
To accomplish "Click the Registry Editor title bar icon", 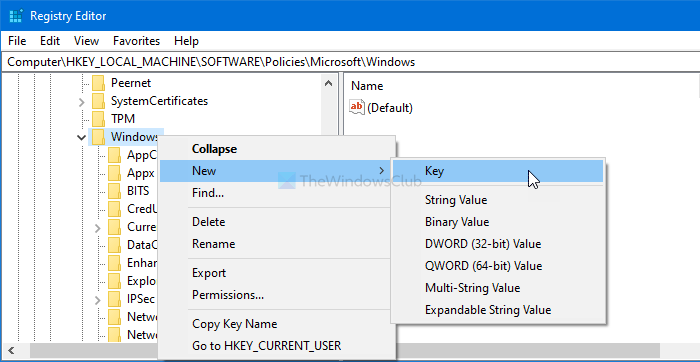I will [x=16, y=16].
